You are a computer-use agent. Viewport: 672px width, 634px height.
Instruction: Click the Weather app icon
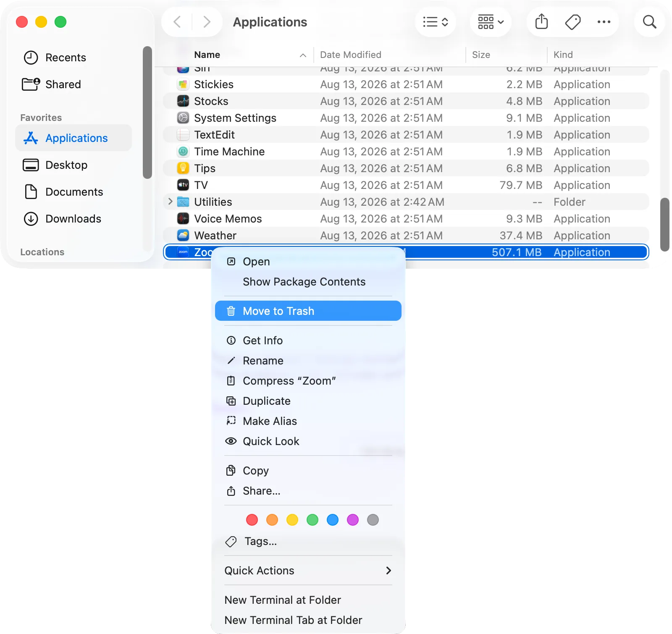tap(183, 236)
